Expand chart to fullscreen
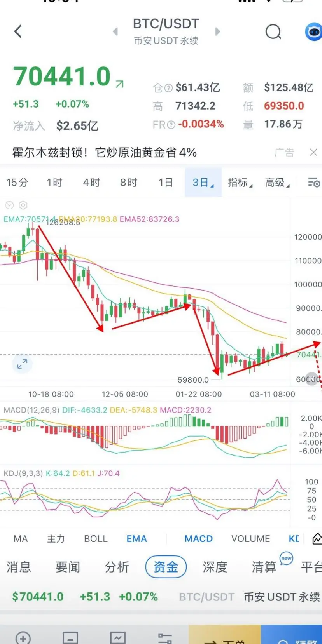Screen dimensions: 322x644 click(x=22, y=364)
